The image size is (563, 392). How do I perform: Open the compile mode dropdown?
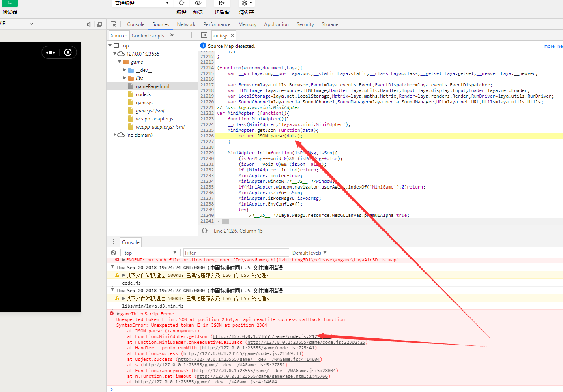click(x=142, y=3)
